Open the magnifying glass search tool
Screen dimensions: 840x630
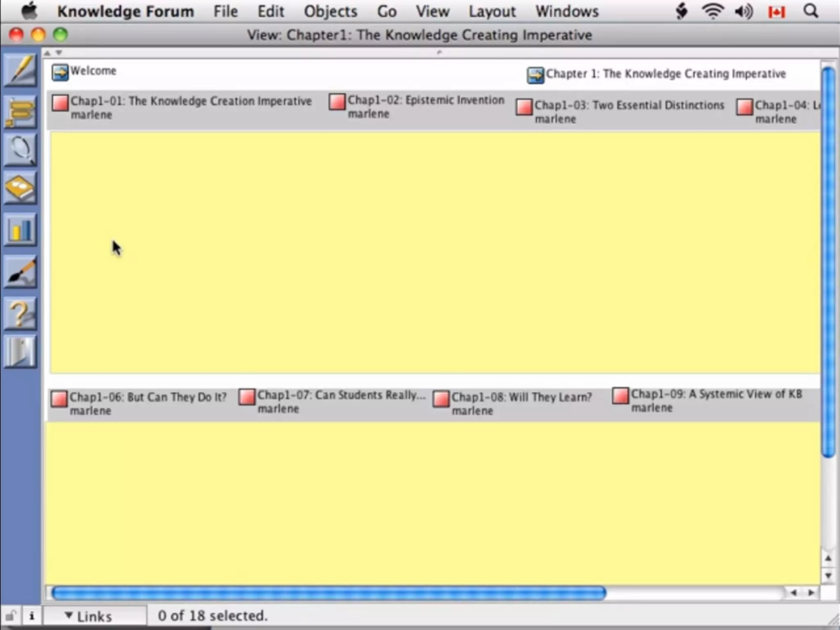21,150
